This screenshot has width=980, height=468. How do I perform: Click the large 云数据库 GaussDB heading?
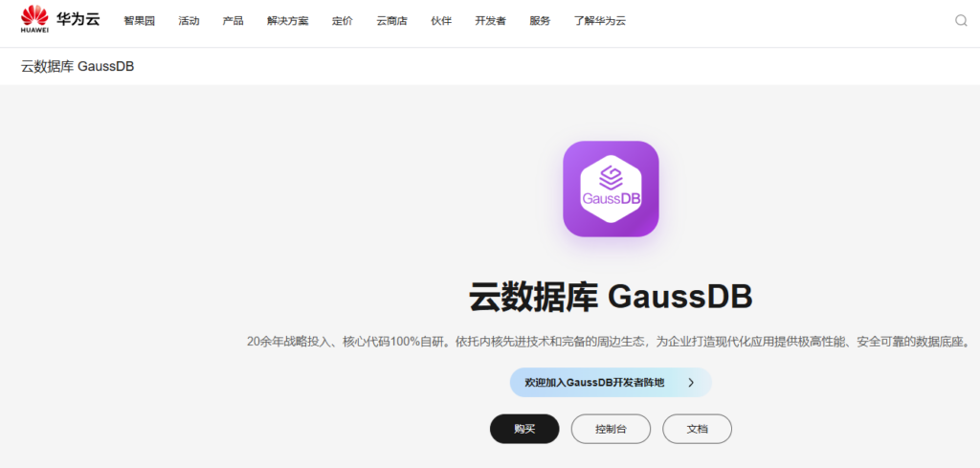(611, 297)
